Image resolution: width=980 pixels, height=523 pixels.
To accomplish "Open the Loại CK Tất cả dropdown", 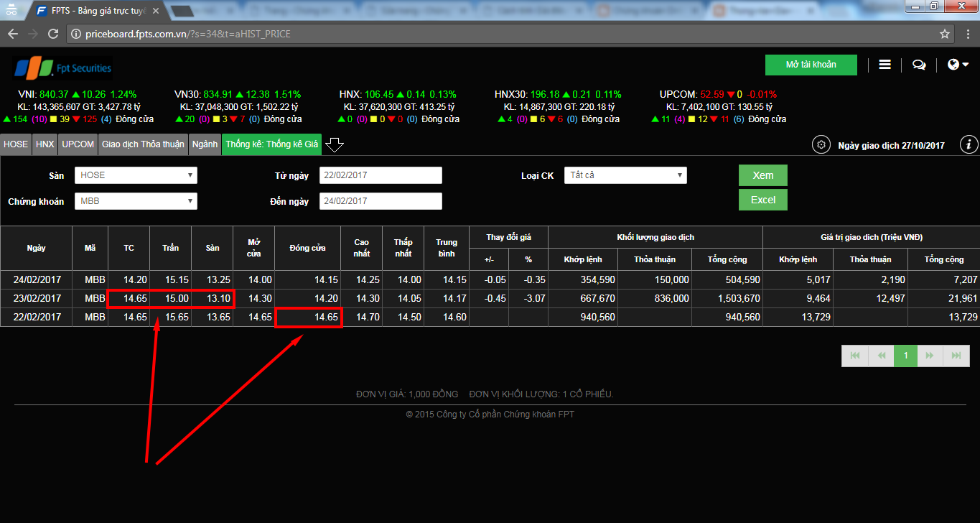I will click(626, 175).
